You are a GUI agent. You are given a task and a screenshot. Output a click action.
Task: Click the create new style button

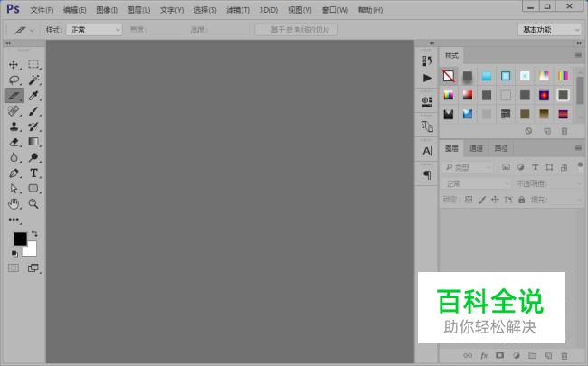[547, 131]
